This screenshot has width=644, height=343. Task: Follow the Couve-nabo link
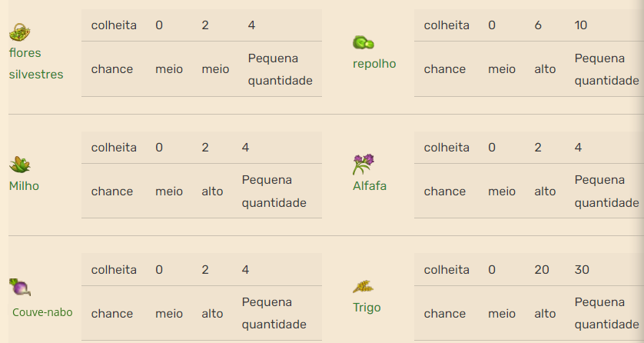pos(42,312)
